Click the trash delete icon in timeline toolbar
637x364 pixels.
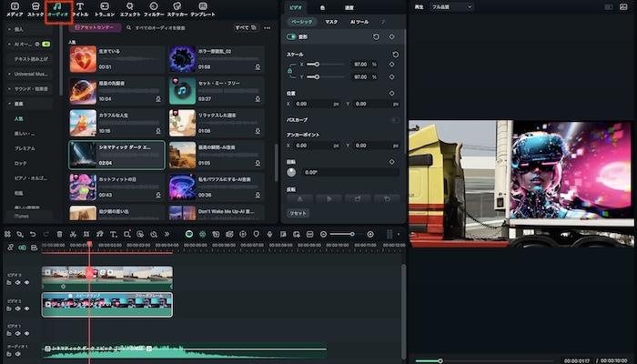pyautogui.click(x=59, y=234)
